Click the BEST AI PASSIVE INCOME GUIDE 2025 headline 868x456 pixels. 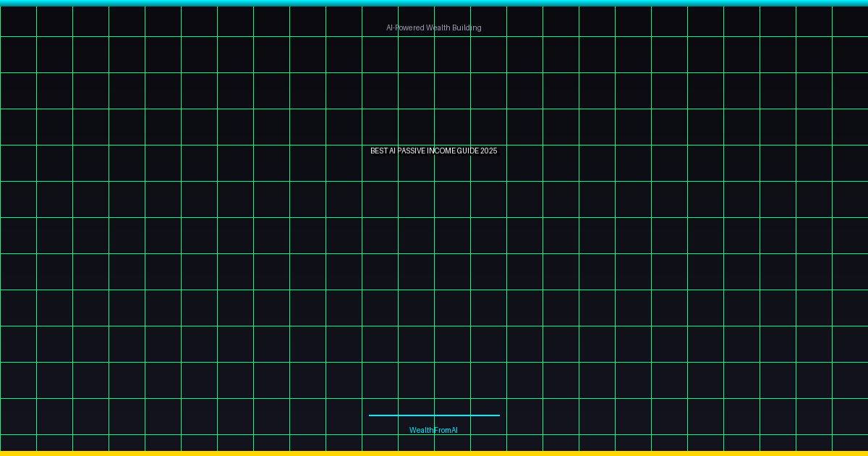point(433,151)
